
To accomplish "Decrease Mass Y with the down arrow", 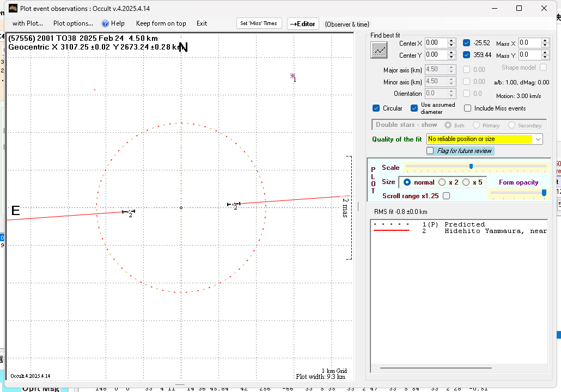I will point(545,57).
